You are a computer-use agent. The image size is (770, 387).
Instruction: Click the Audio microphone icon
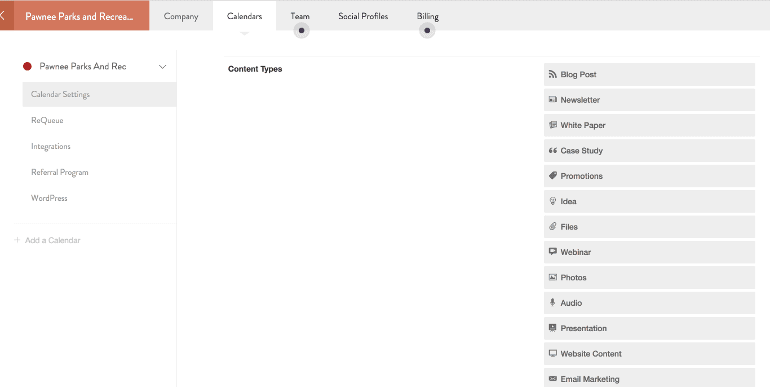point(552,303)
